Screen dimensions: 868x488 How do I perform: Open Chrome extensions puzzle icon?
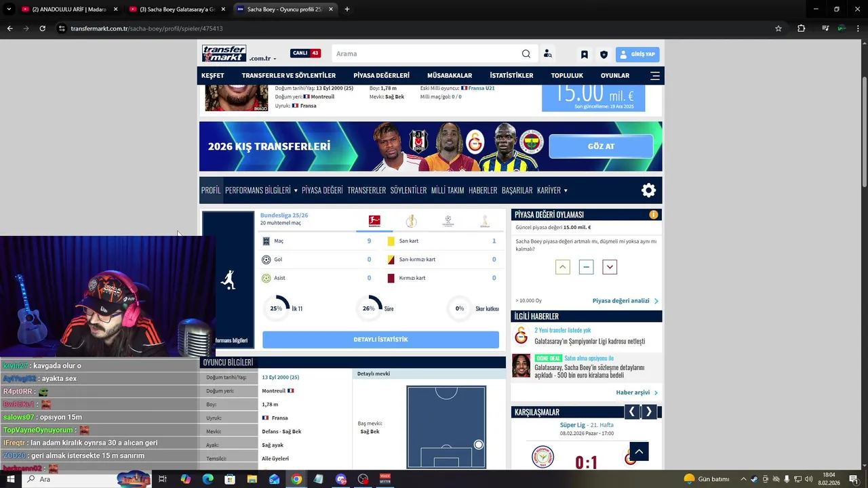(802, 28)
